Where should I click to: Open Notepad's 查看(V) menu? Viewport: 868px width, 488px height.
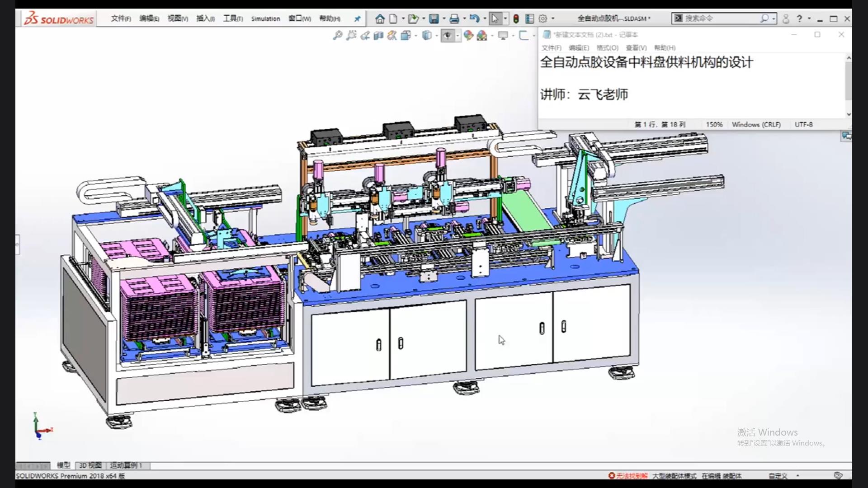[x=636, y=48]
